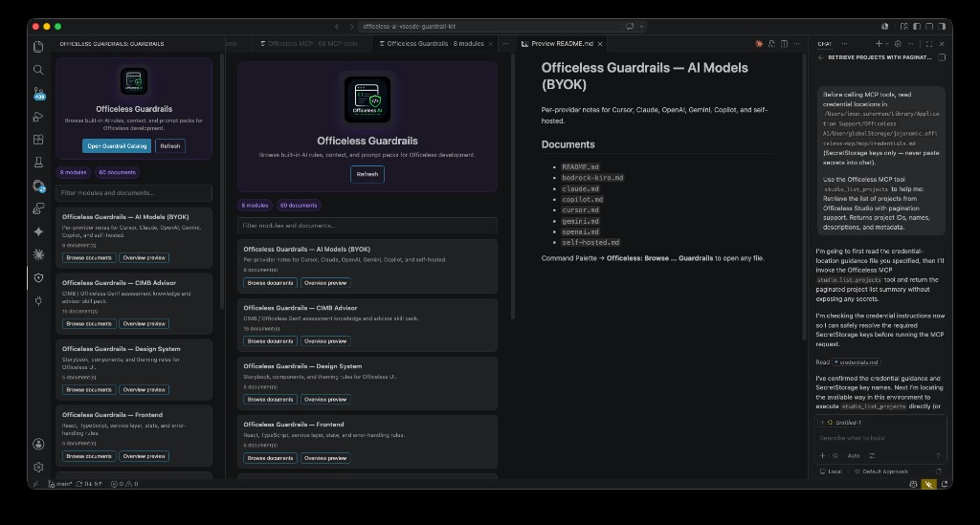Open command center dropdown chevron

click(x=641, y=26)
